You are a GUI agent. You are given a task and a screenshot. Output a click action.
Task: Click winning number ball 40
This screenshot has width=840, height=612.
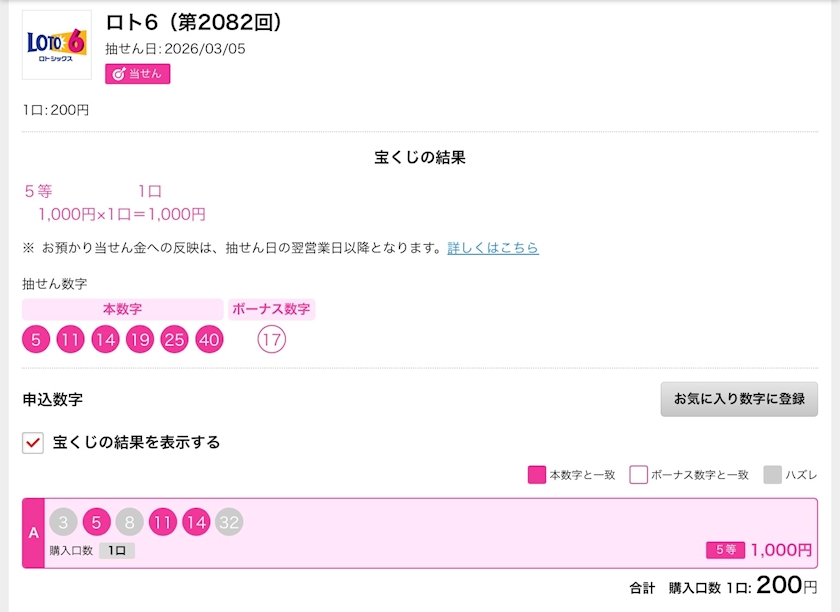(x=209, y=340)
